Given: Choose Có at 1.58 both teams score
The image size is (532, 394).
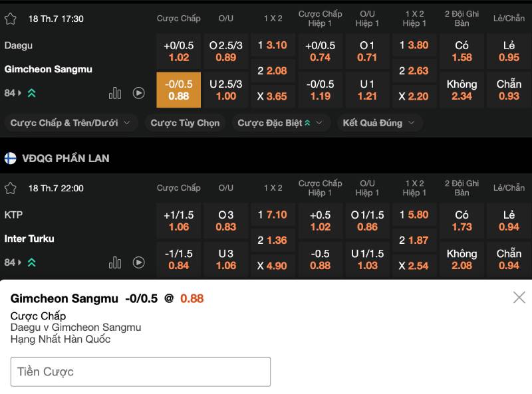Looking at the screenshot, I should pyautogui.click(x=462, y=51).
